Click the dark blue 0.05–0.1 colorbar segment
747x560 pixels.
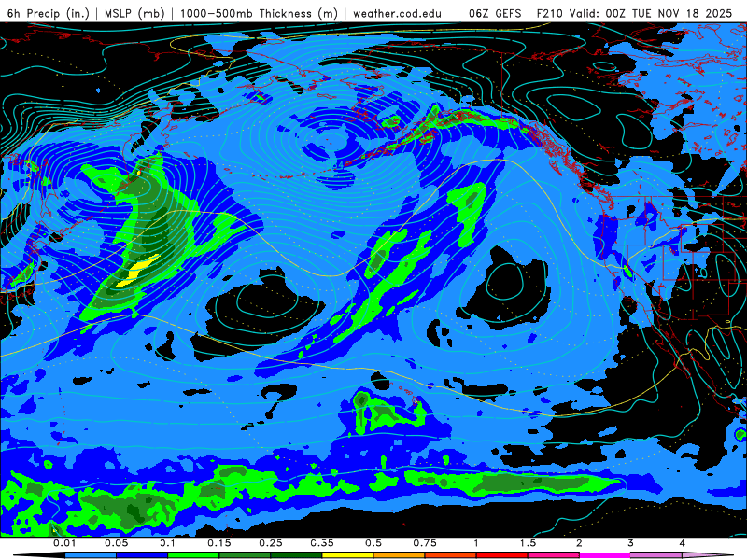click(x=142, y=555)
